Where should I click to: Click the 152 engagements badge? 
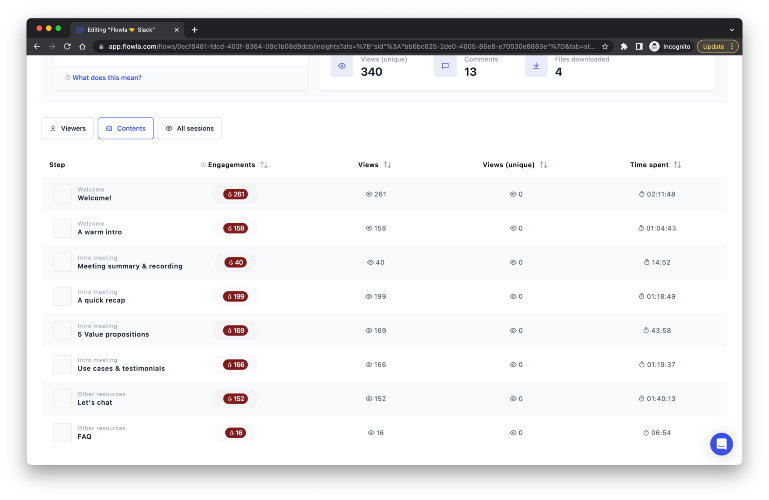tap(235, 399)
